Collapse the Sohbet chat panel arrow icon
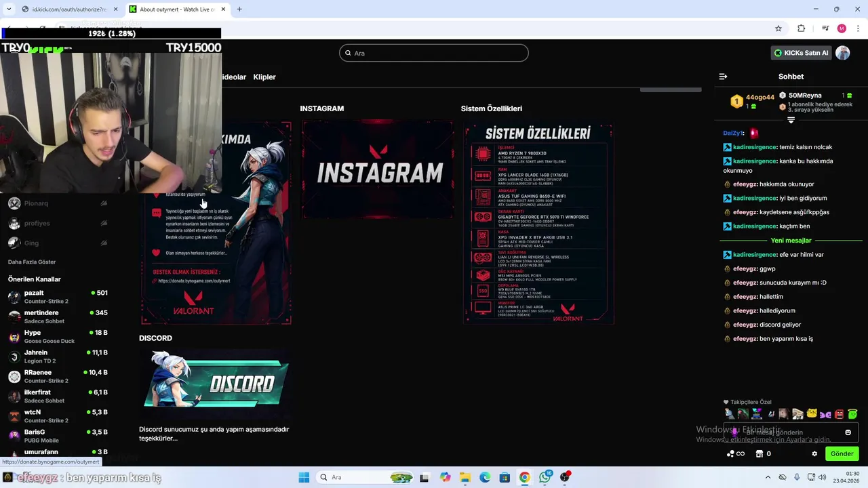 tap(723, 77)
